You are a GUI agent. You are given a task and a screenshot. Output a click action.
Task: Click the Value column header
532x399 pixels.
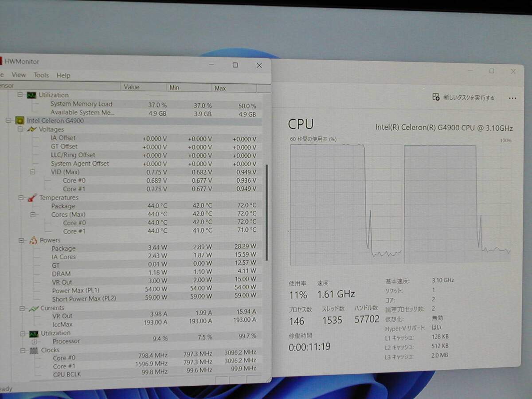(143, 87)
